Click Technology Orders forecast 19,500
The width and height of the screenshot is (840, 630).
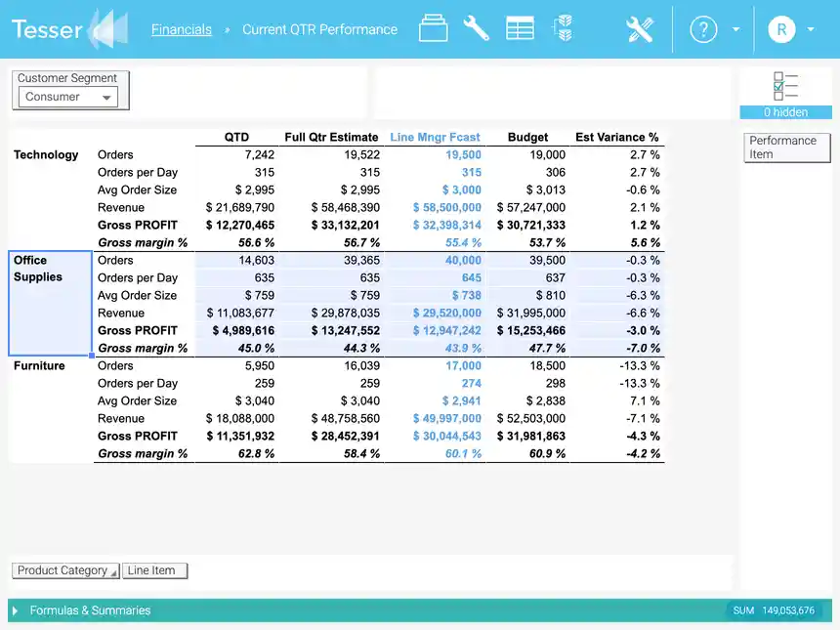point(463,155)
